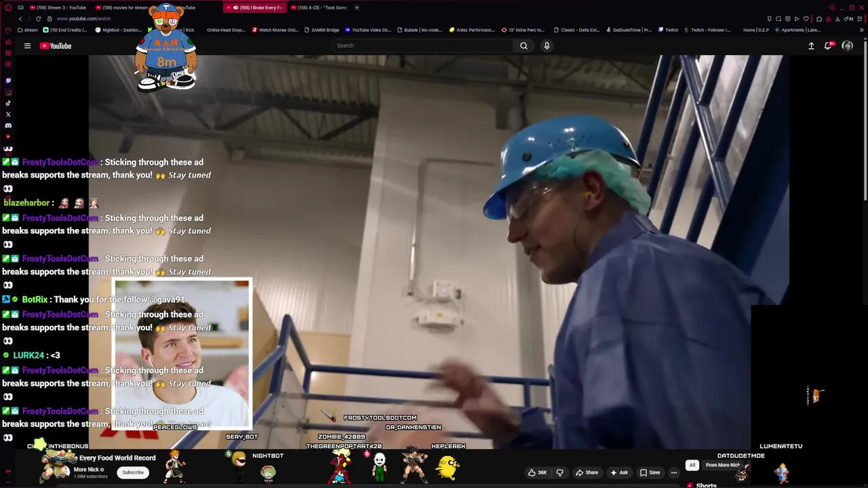868x488 pixels.
Task: Open the 'stream' bookmark
Action: click(28, 30)
